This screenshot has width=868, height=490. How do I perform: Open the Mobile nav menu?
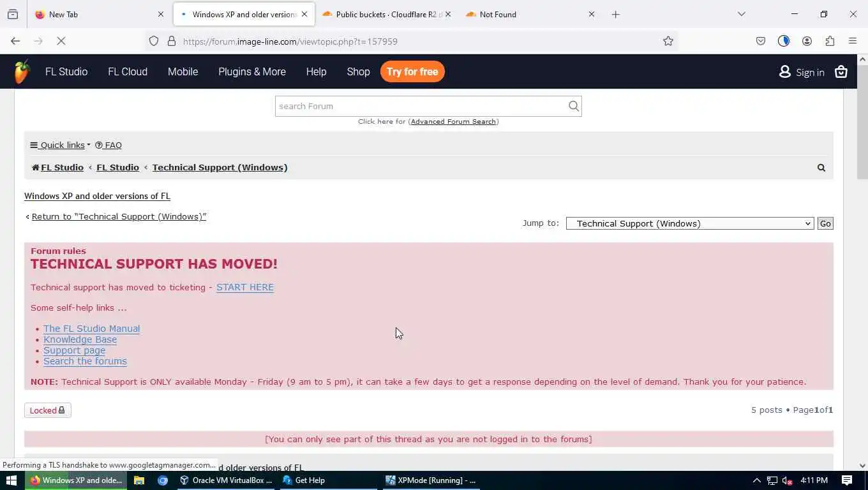[183, 71]
